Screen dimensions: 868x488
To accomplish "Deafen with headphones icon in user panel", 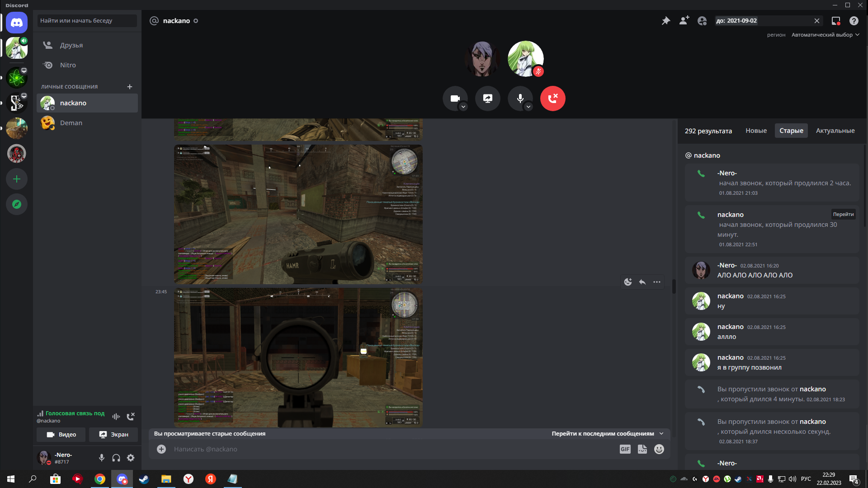I will 116,458.
